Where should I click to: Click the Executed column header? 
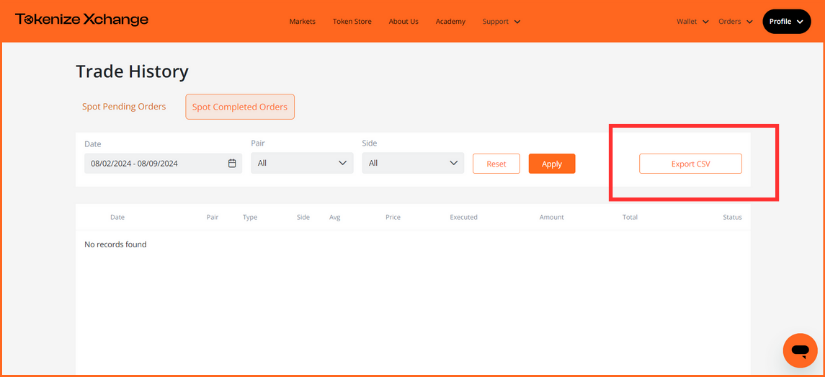[464, 217]
